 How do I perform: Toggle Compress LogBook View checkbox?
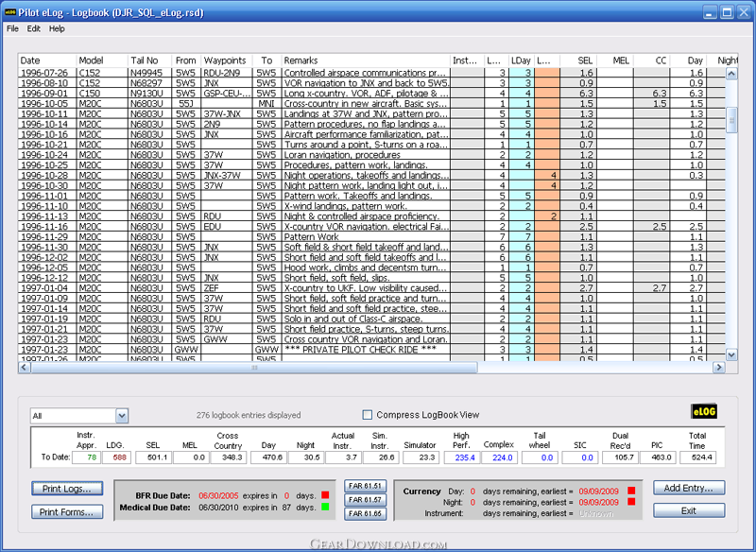(x=368, y=415)
